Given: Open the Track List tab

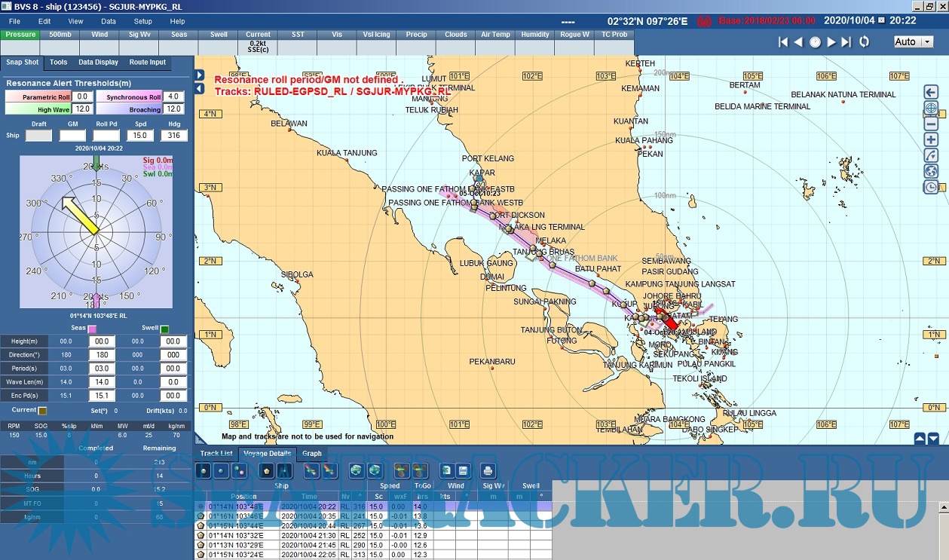Looking at the screenshot, I should click(x=216, y=454).
